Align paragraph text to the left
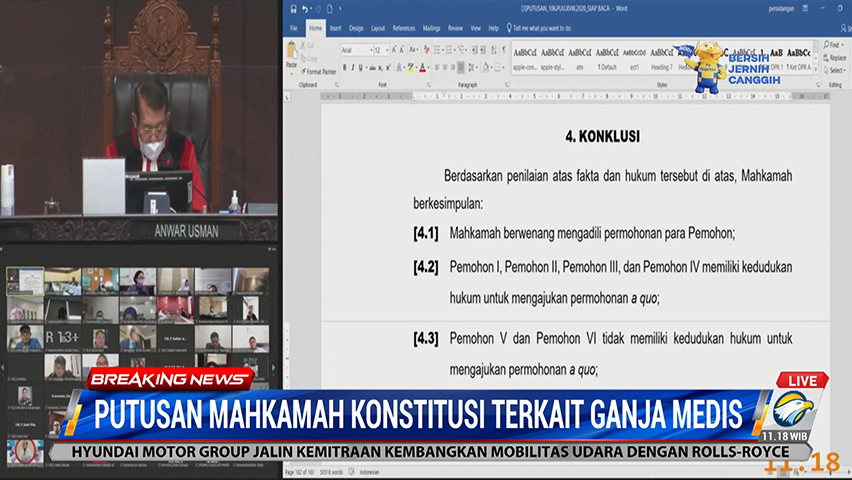The width and height of the screenshot is (852, 480). click(x=437, y=67)
